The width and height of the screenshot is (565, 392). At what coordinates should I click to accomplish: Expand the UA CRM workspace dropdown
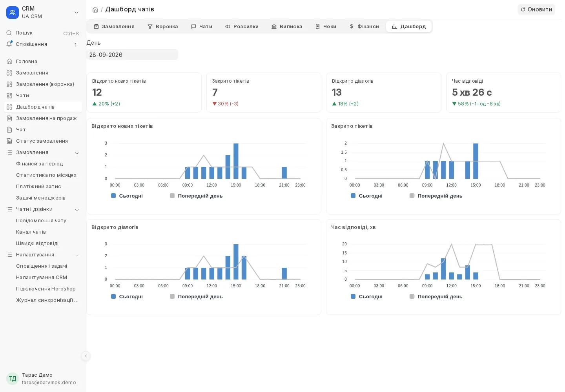(x=77, y=13)
